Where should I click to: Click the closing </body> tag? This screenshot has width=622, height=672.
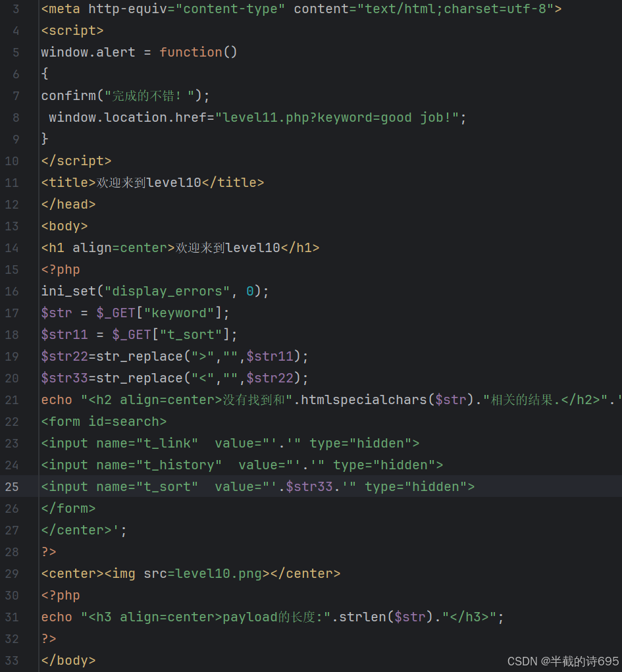pos(68,661)
